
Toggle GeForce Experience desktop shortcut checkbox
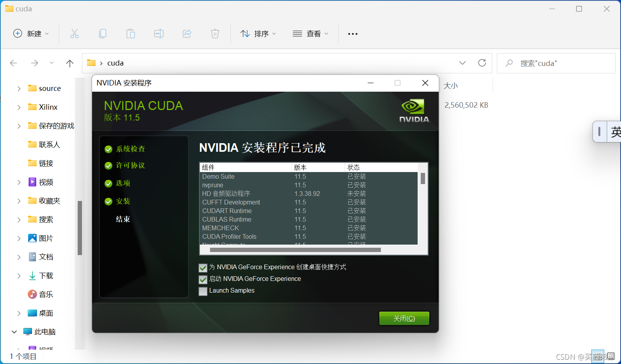coord(203,268)
